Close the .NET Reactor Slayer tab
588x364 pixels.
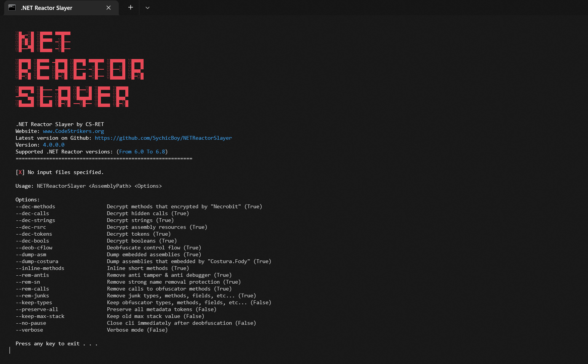(109, 8)
